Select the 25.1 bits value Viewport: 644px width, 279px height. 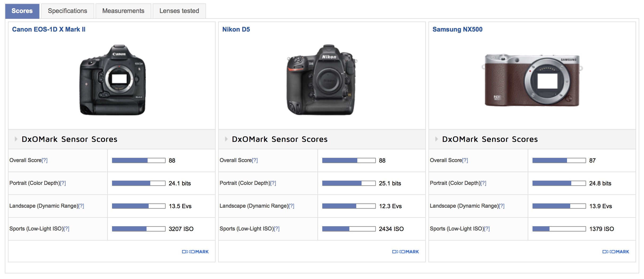coord(390,183)
